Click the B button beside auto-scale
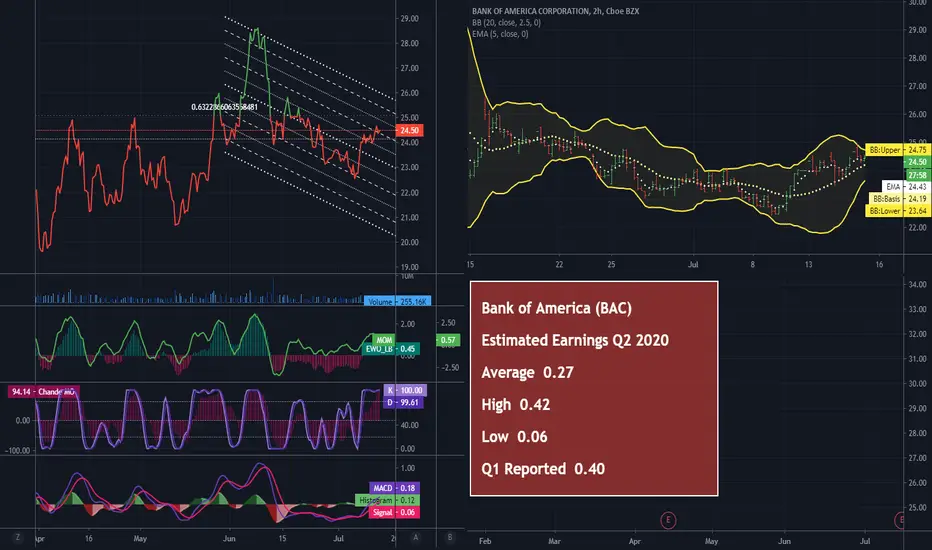This screenshot has height=550, width=932. 450,538
